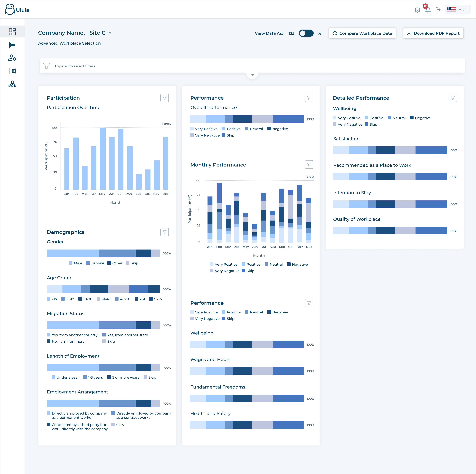Open the network hierarchy sidebar icon
The image size is (476, 474).
pos(12,84)
